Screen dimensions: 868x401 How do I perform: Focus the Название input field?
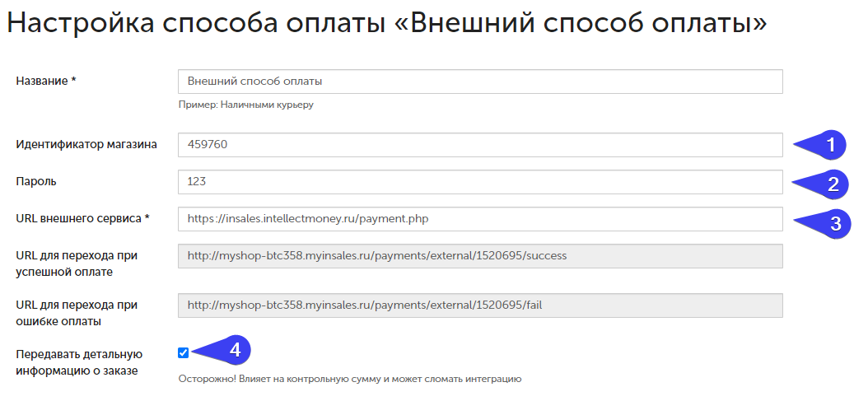479,82
